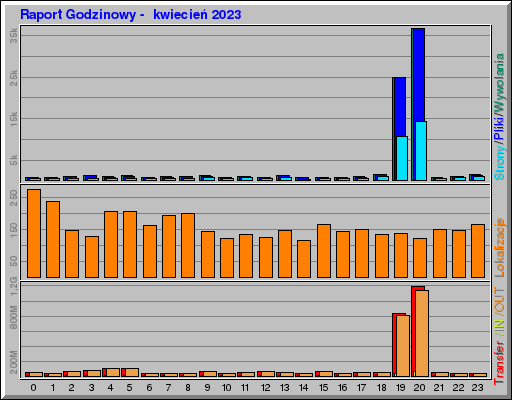Click the "1.2G" axis label

(x=13, y=286)
